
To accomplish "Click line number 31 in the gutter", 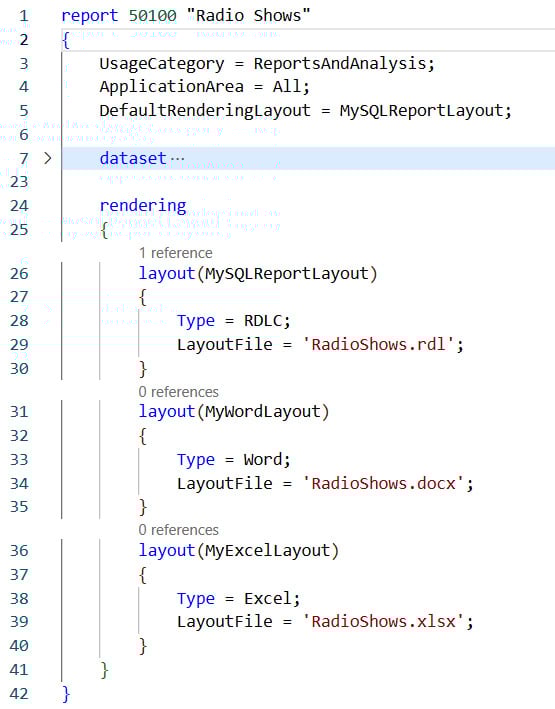I will pyautogui.click(x=19, y=412).
